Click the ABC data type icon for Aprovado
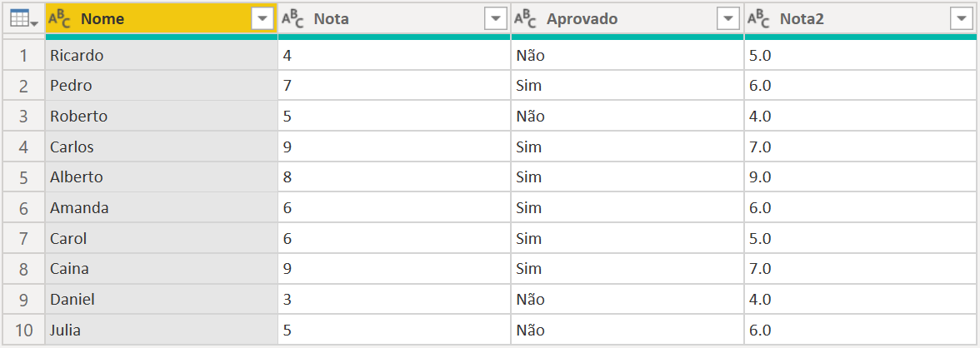The height and width of the screenshot is (348, 980). pyautogui.click(x=525, y=19)
